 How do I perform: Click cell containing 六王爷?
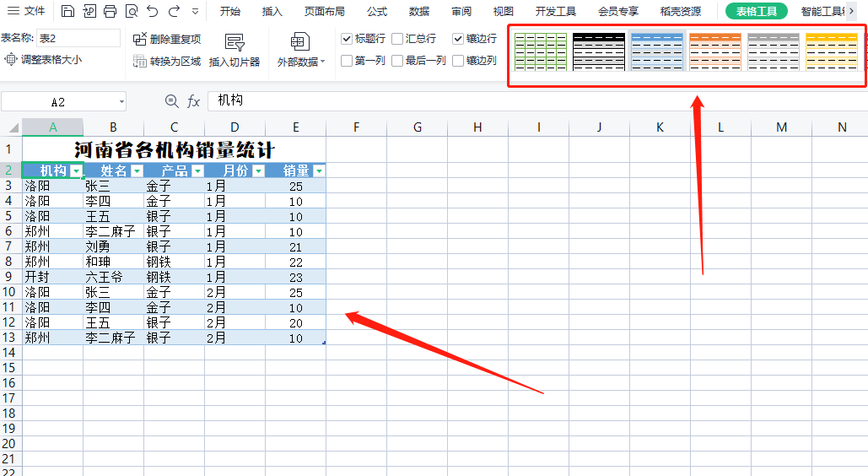114,277
